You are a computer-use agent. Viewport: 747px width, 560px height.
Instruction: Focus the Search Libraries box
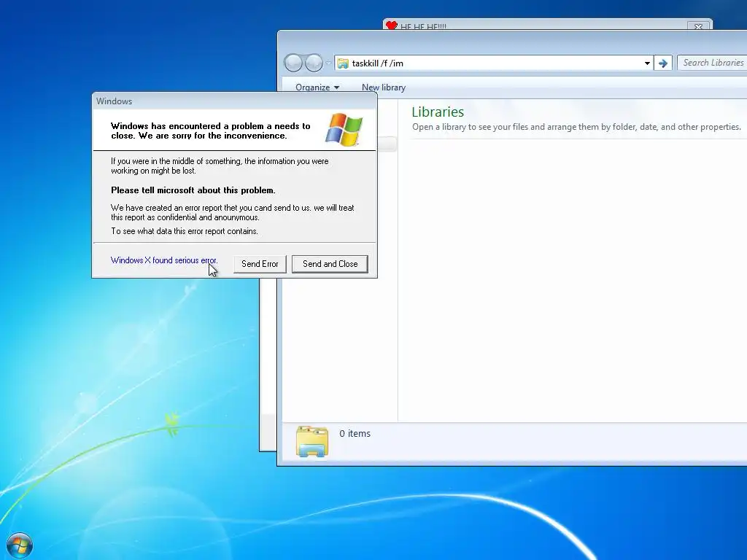[x=712, y=63]
